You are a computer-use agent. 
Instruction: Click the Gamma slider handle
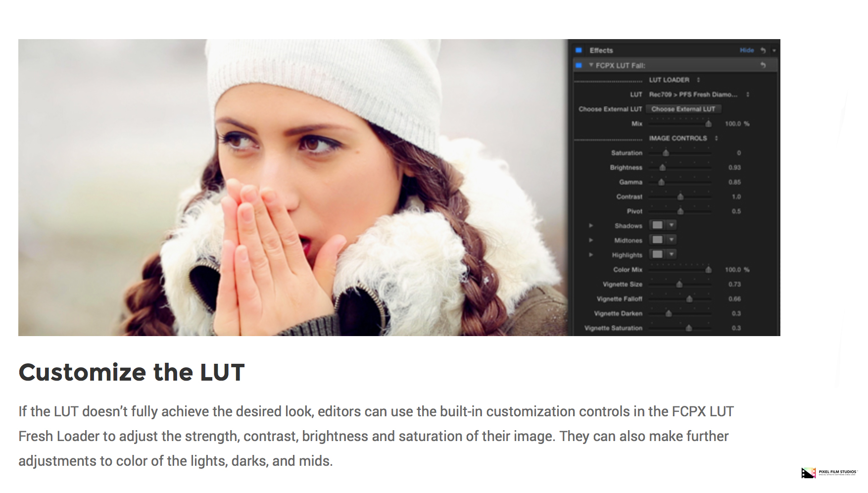[x=661, y=182]
